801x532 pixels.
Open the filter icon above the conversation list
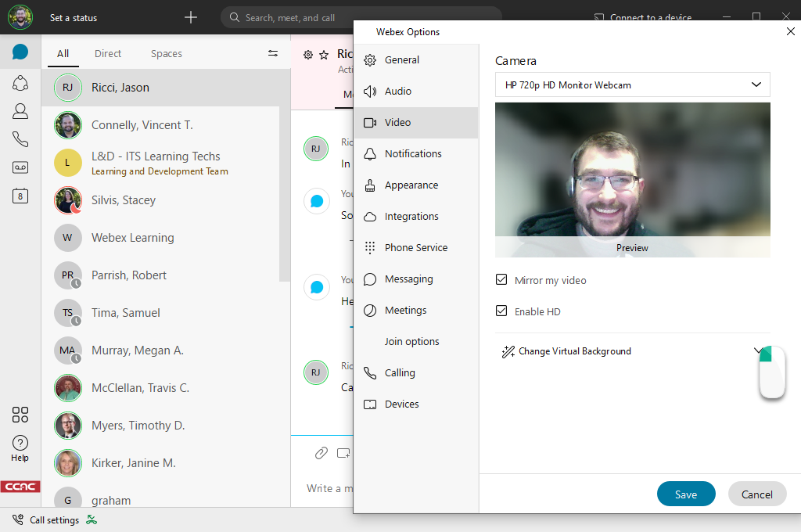[x=273, y=53]
